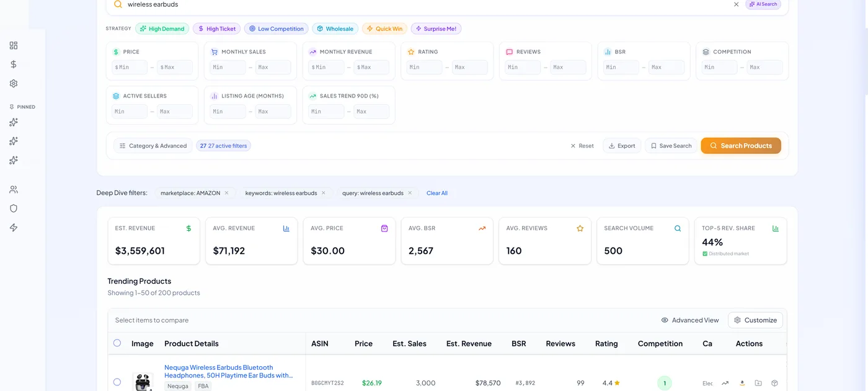Sort by the Competition column header
This screenshot has height=391, width=868.
[660, 343]
